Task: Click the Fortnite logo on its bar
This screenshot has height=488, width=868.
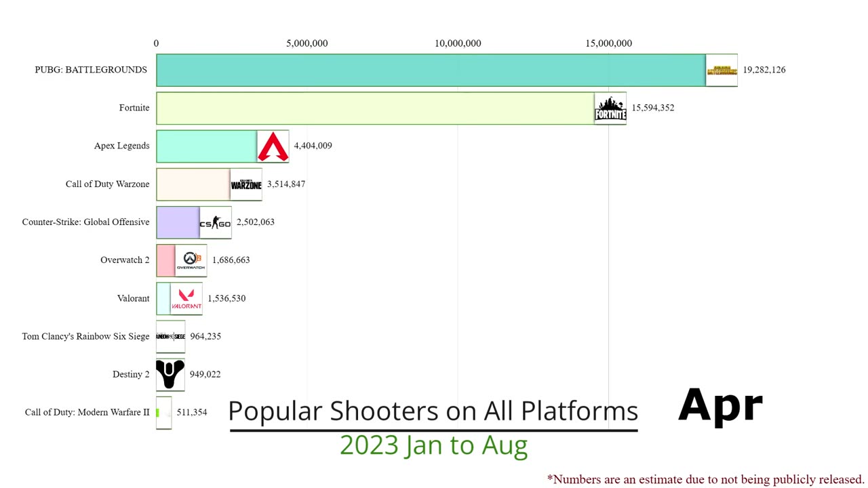Action: [x=610, y=108]
